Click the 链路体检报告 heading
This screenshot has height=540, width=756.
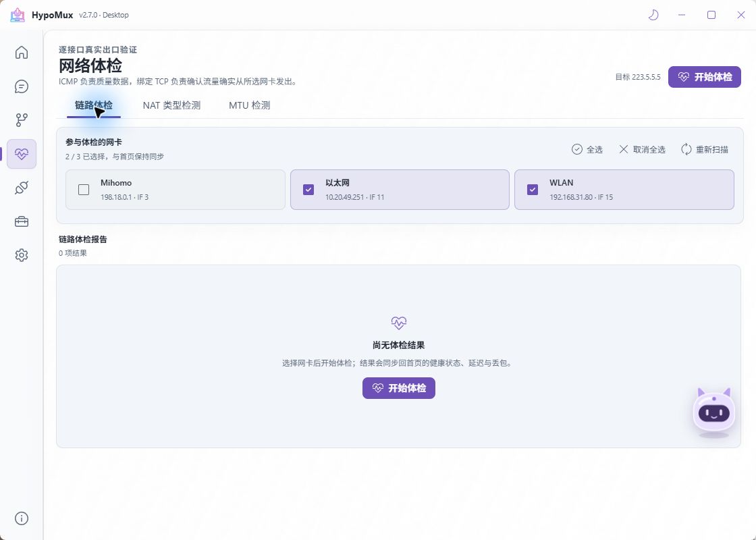(x=83, y=239)
